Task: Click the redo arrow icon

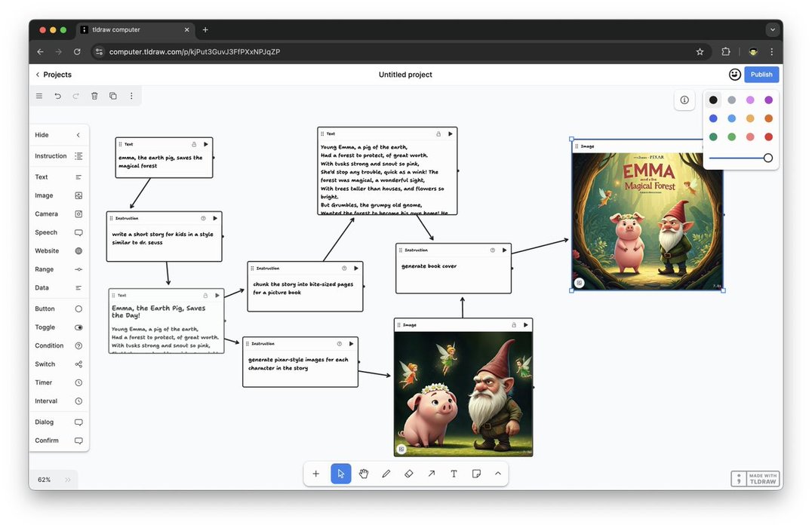Action: pos(76,96)
